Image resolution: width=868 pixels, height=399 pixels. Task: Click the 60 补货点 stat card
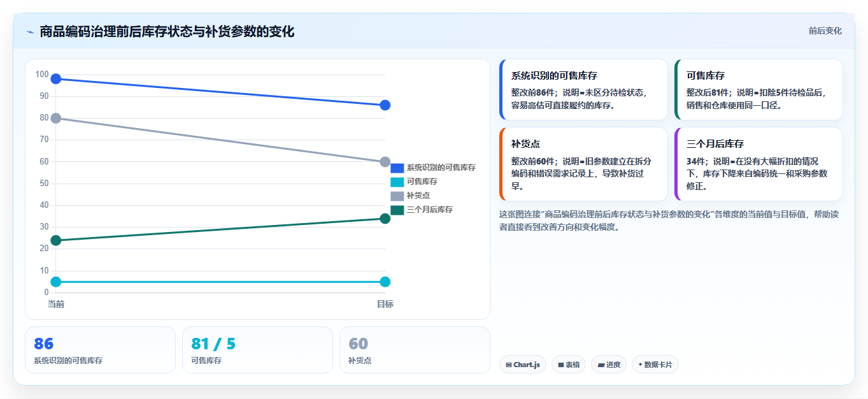(x=415, y=350)
